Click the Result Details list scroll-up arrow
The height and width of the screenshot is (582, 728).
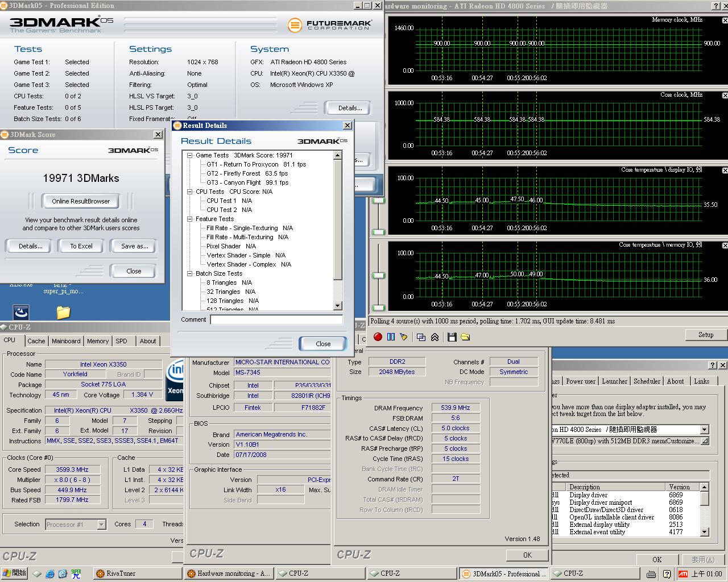(x=337, y=155)
